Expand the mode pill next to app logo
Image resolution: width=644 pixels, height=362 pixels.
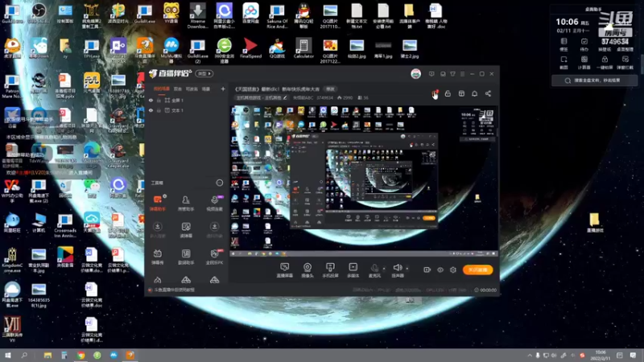click(204, 74)
